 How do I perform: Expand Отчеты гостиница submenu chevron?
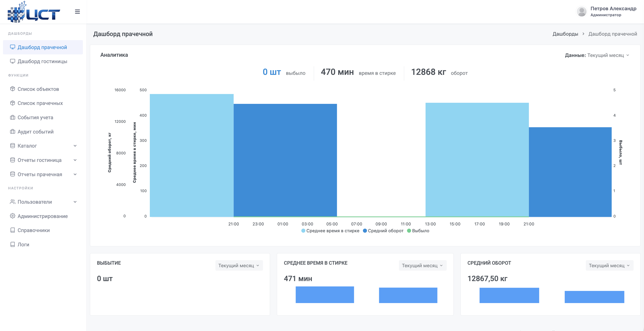click(75, 160)
